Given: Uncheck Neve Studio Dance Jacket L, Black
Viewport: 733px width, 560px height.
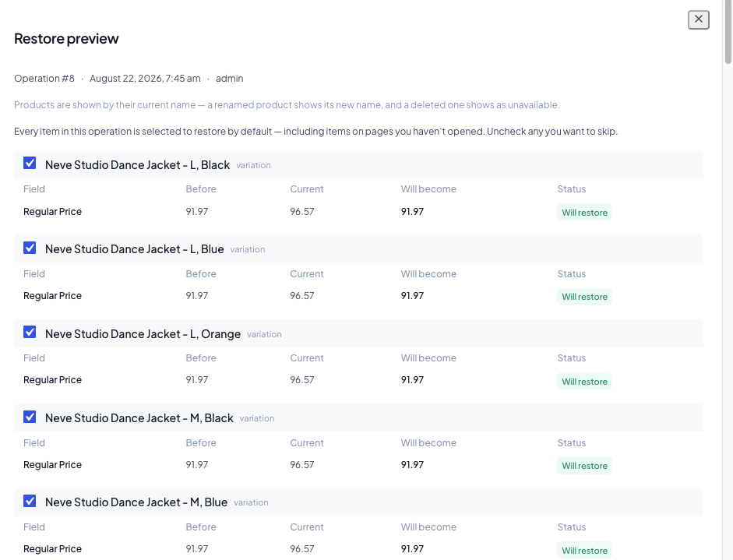Looking at the screenshot, I should 30,163.
